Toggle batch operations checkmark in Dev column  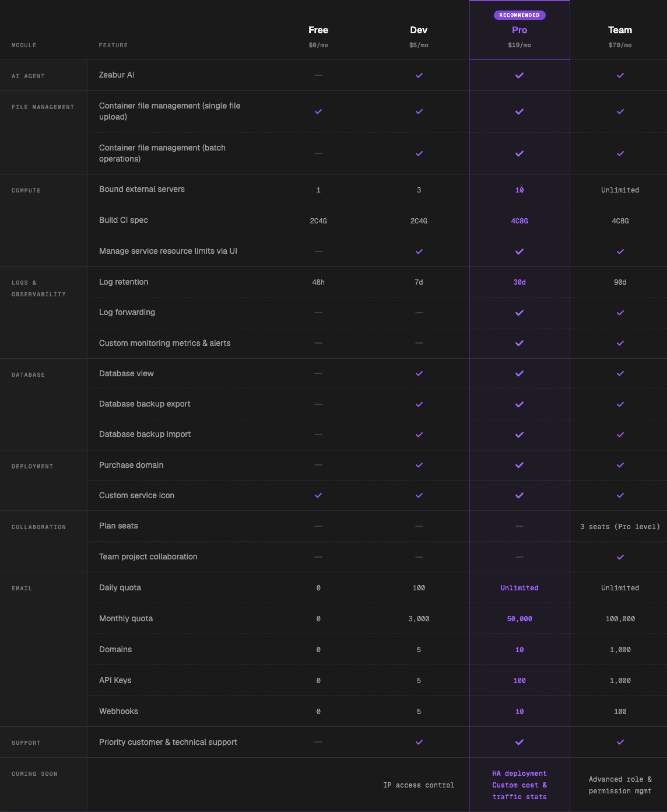[418, 153]
